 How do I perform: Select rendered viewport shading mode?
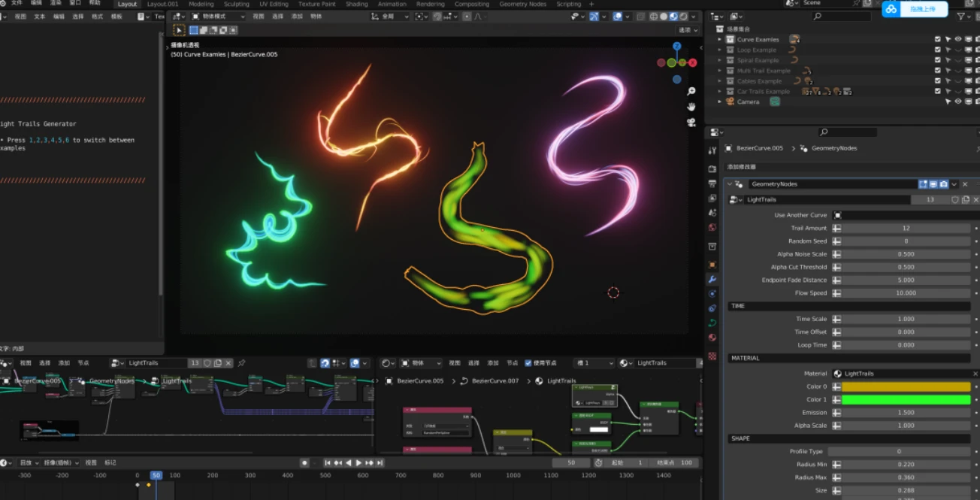tap(683, 16)
